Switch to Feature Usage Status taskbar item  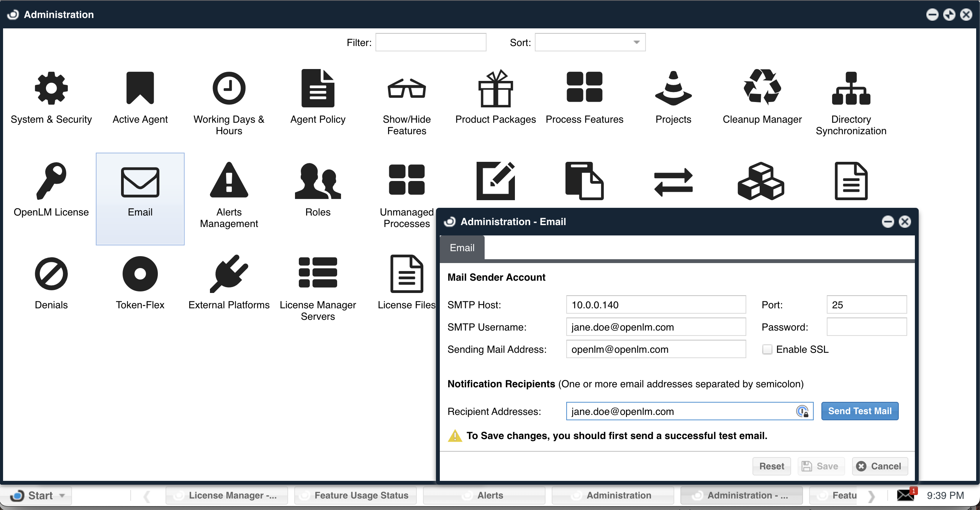pos(355,495)
